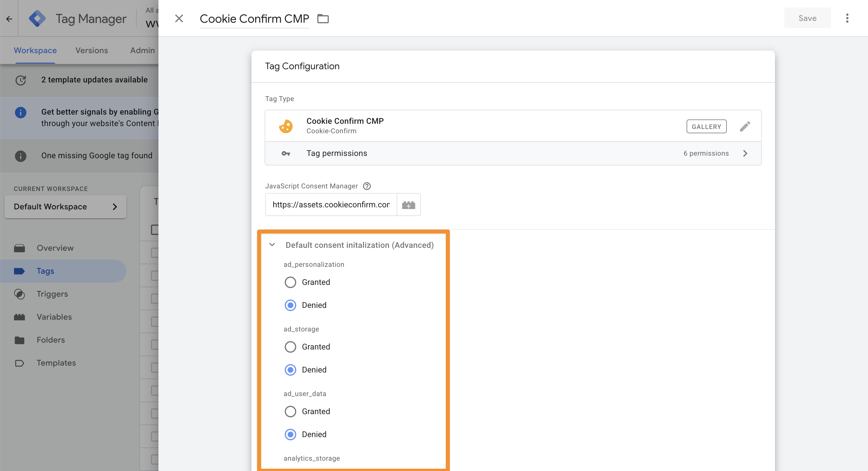This screenshot has height=471, width=868.
Task: Click the folder icon beside the tag name
Action: tap(323, 19)
